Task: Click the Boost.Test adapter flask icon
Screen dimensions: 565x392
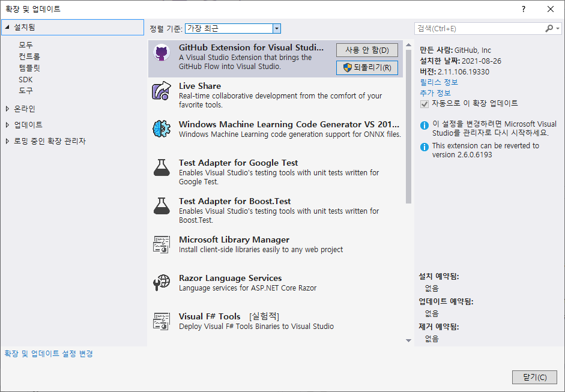Action: [x=162, y=206]
